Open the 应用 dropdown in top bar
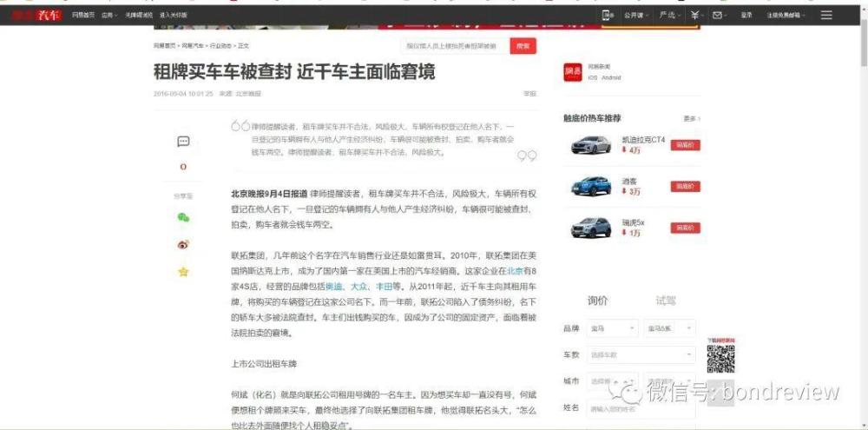The width and height of the screenshot is (868, 430). coord(108,15)
